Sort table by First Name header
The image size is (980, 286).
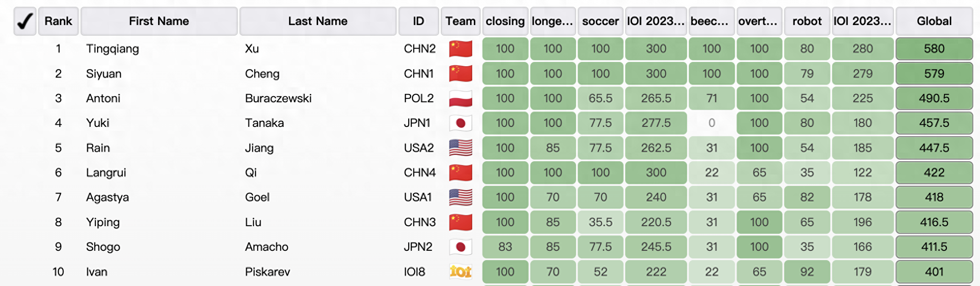tap(159, 21)
